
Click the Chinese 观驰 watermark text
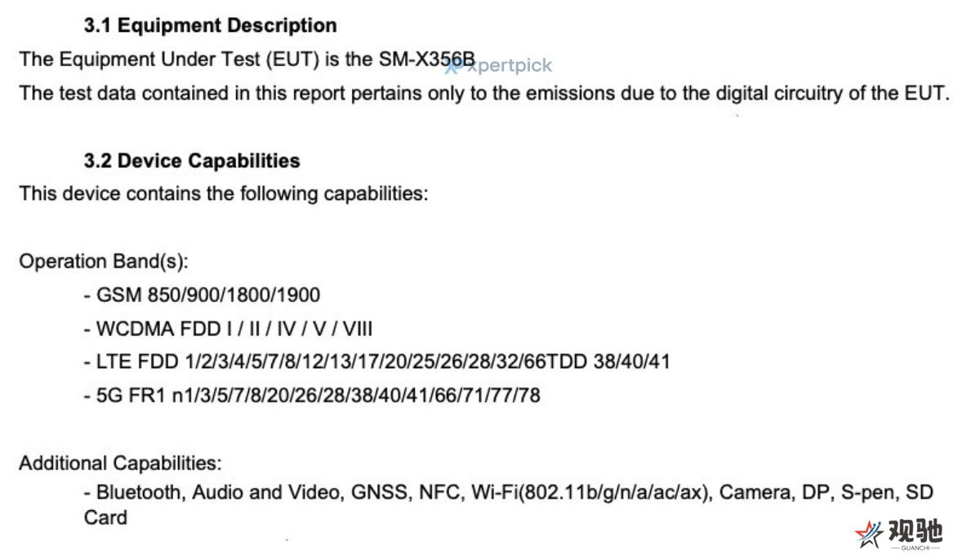click(x=915, y=532)
